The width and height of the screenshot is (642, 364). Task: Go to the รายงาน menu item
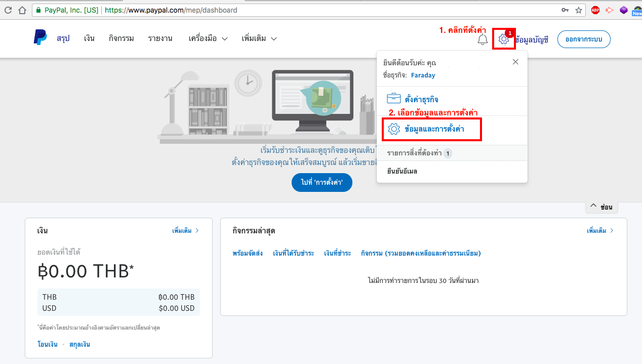[160, 38]
